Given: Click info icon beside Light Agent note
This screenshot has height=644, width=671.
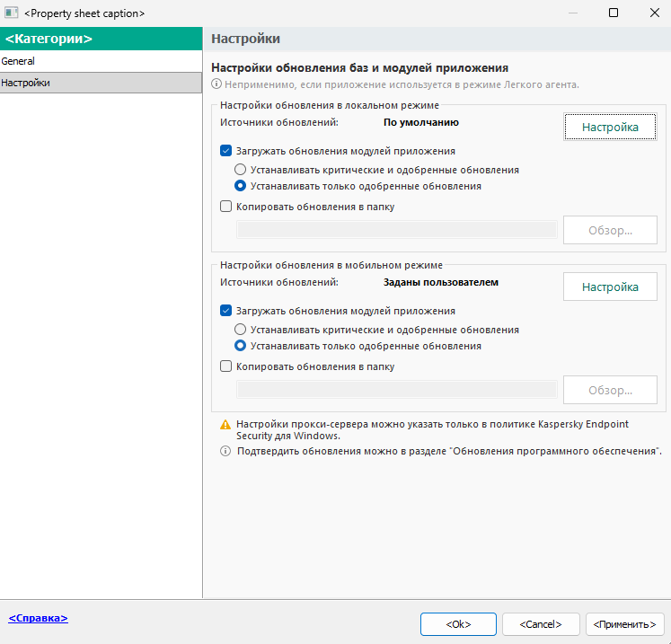Looking at the screenshot, I should pos(216,84).
